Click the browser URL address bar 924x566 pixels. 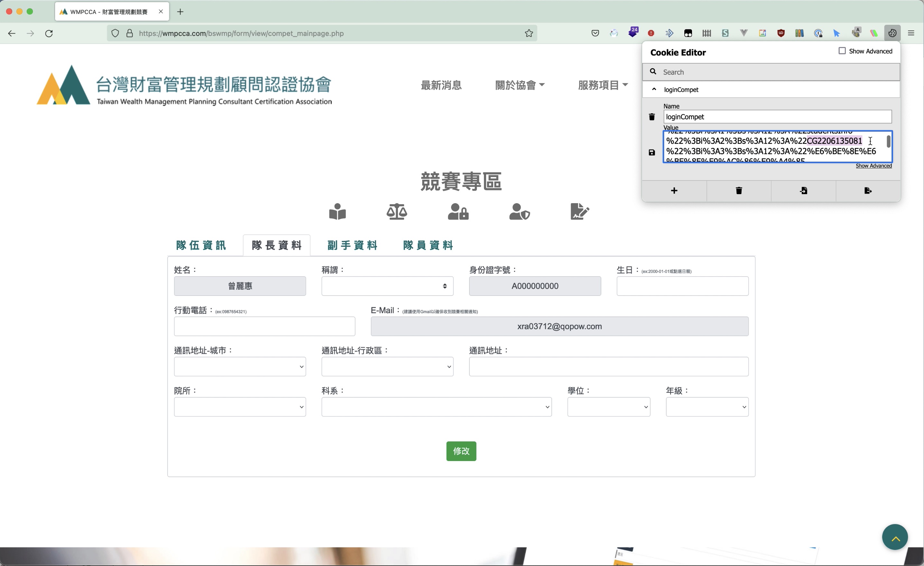click(x=322, y=33)
